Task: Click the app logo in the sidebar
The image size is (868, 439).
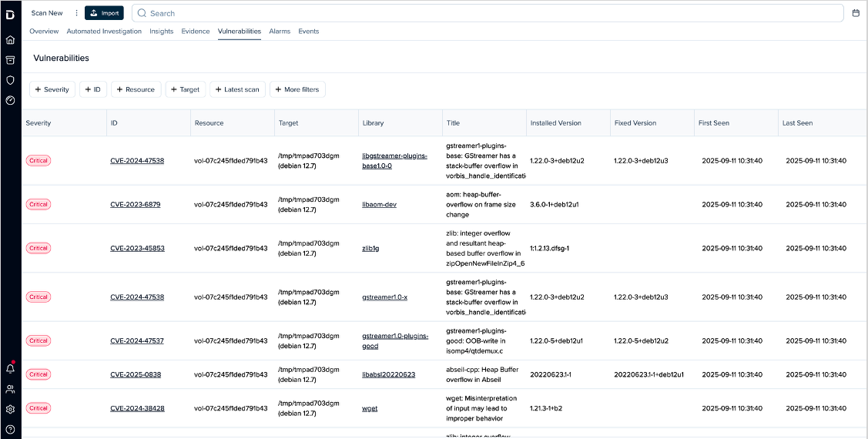Action: tap(10, 15)
